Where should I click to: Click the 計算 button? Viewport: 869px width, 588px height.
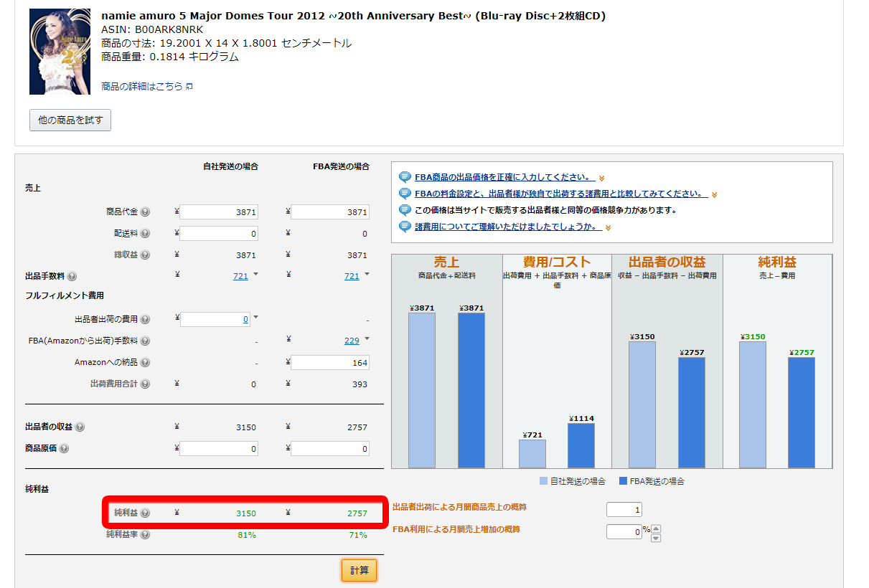tap(360, 570)
